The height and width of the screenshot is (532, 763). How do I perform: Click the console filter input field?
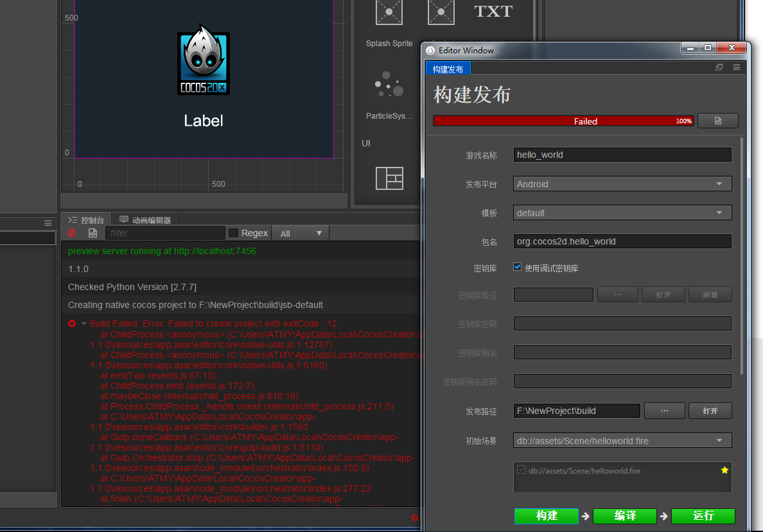[x=165, y=233]
